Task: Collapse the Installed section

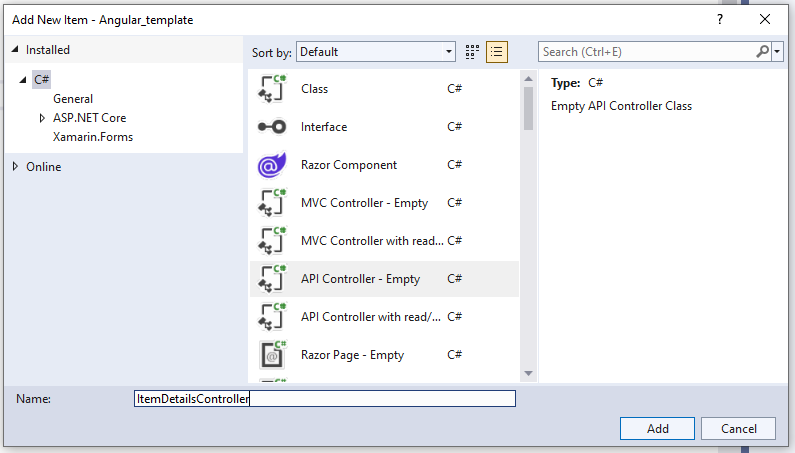Action: (x=15, y=50)
